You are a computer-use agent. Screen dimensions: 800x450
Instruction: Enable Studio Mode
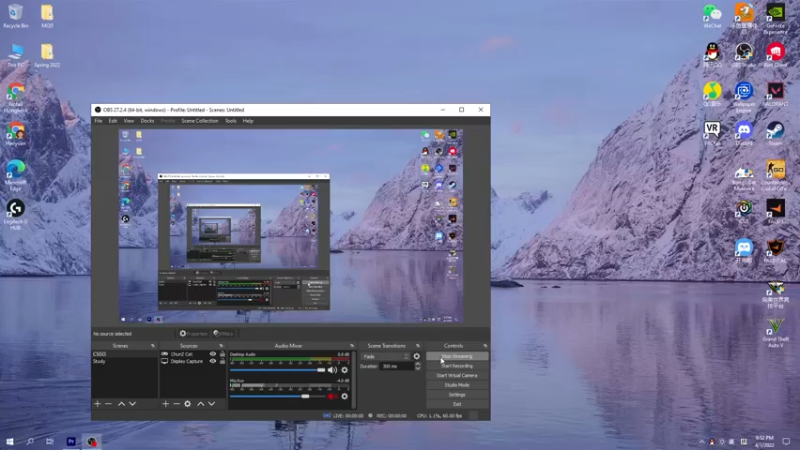(457, 385)
